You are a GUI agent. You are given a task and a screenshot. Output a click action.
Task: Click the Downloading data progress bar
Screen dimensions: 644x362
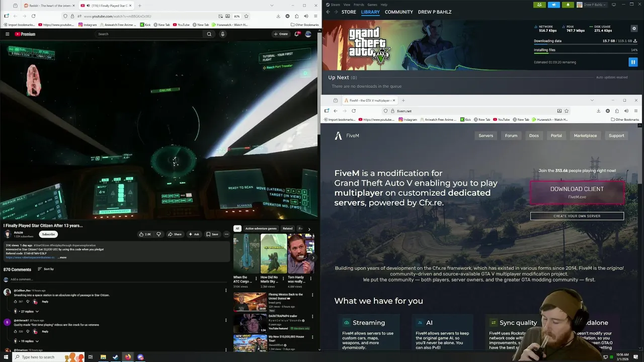point(586,45)
